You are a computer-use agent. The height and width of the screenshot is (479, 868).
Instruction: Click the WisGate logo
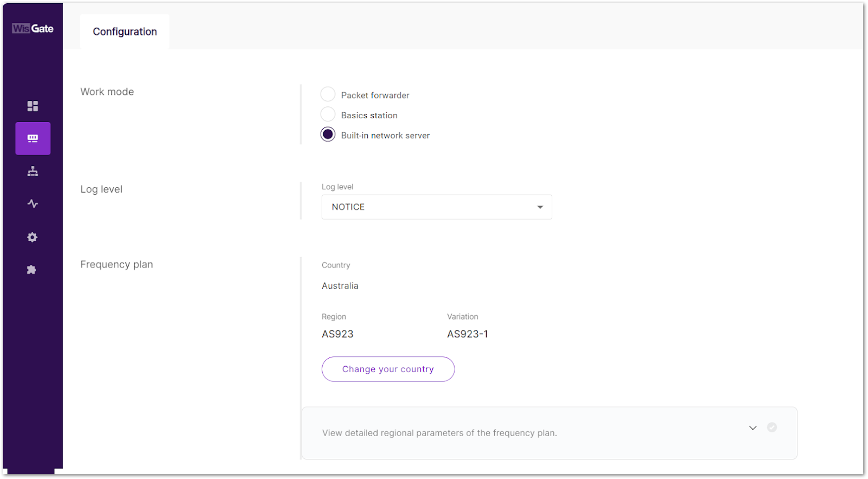coord(33,28)
